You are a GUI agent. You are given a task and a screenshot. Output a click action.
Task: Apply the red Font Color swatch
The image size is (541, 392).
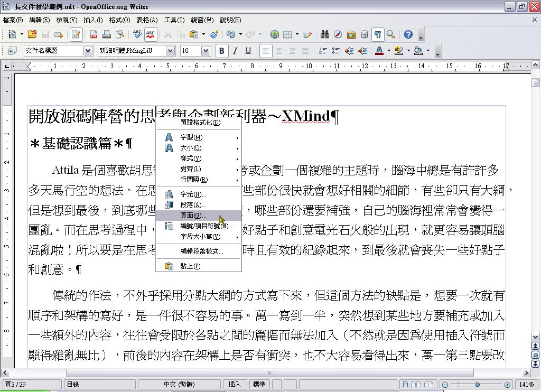[x=379, y=51]
